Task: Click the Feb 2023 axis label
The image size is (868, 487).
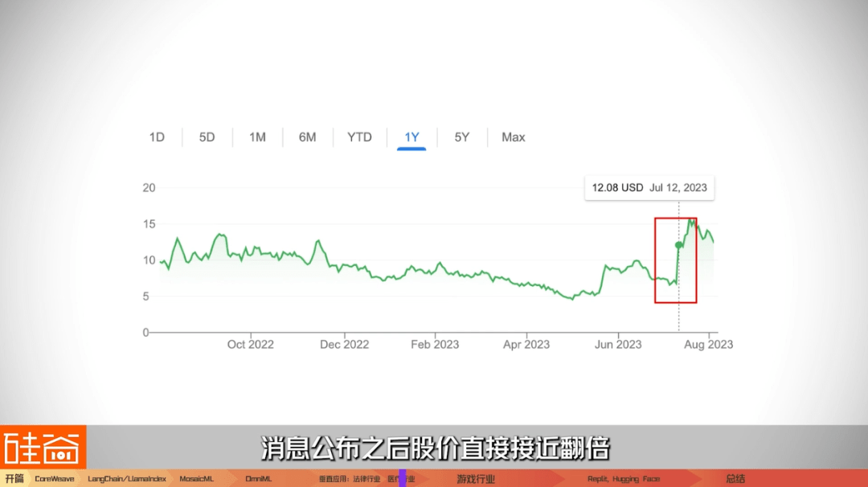Action: 435,344
